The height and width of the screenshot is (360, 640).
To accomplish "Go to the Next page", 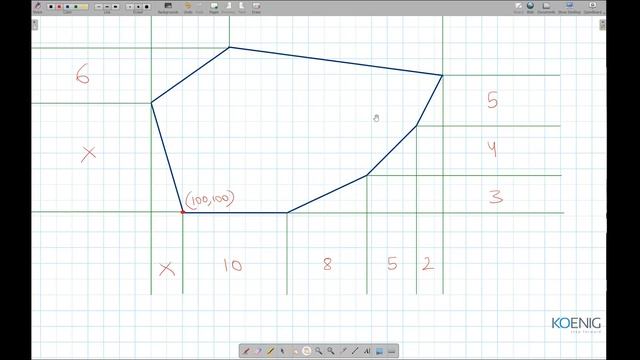I will click(x=242, y=7).
